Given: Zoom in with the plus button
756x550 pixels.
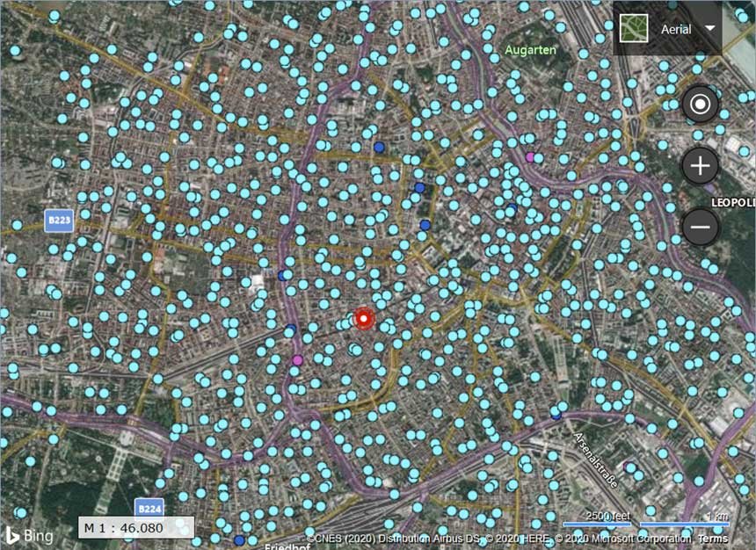Looking at the screenshot, I should (x=701, y=165).
